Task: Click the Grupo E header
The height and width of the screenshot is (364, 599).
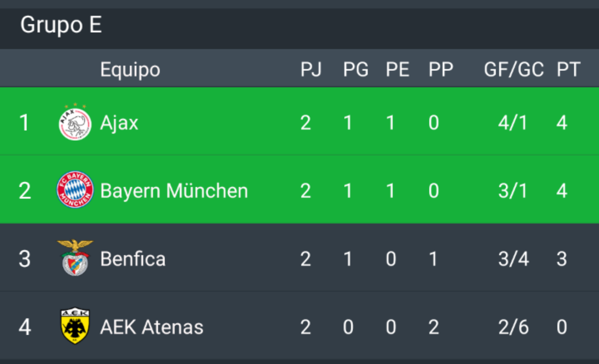Action: tap(61, 25)
